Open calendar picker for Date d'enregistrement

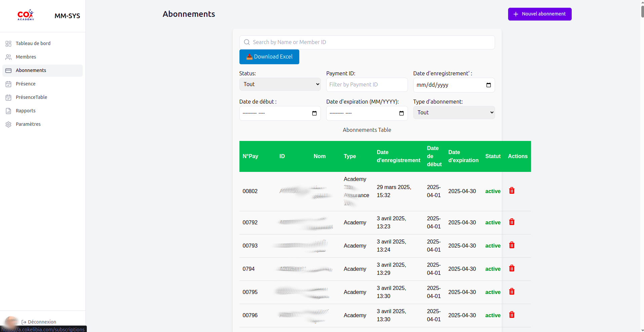pyautogui.click(x=488, y=85)
